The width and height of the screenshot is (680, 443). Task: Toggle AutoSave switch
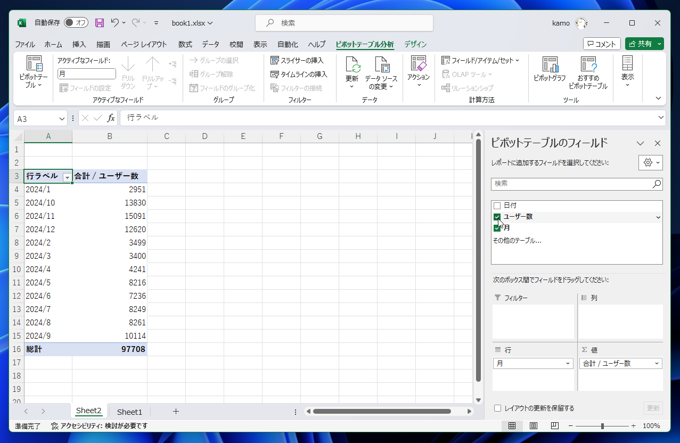tap(76, 23)
